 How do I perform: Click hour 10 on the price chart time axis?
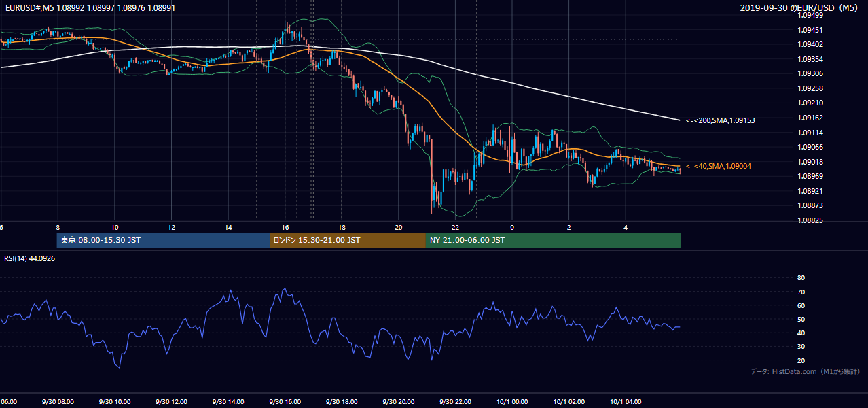tap(115, 227)
